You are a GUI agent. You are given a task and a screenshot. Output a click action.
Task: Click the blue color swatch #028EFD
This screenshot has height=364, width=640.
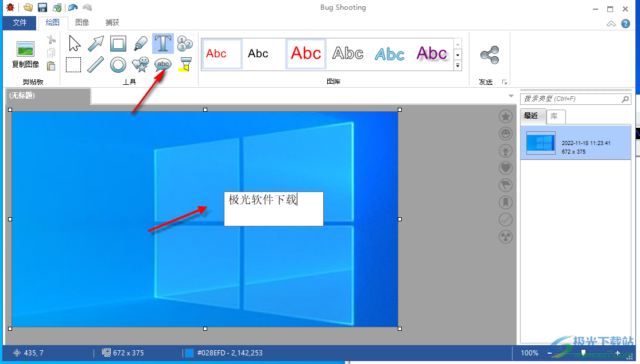coord(189,353)
